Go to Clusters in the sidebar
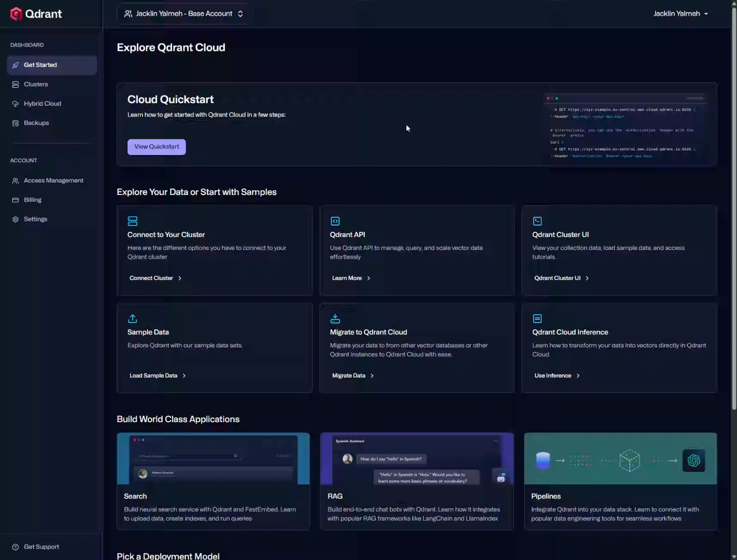The width and height of the screenshot is (737, 560). [x=52, y=85]
